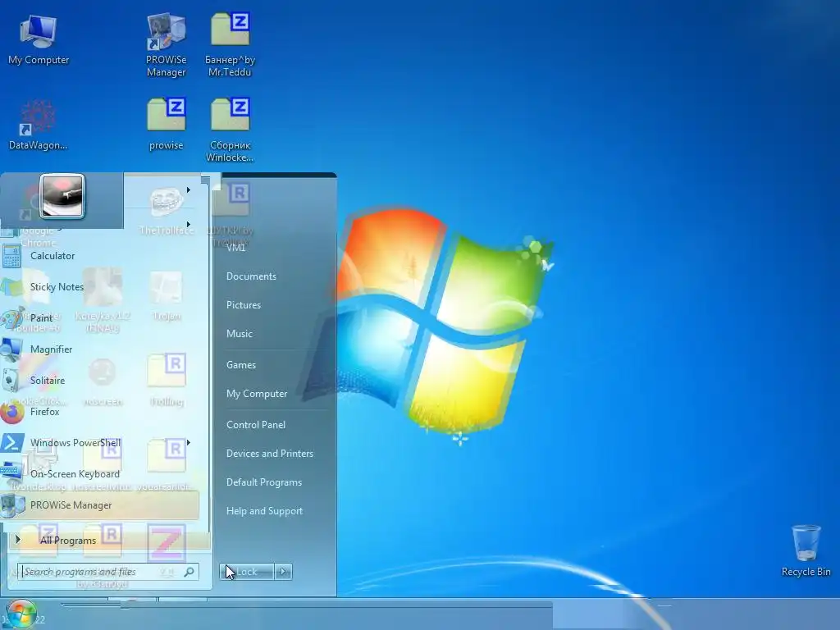The width and height of the screenshot is (840, 630).
Task: Expand All Programs list
Action: coord(107,540)
